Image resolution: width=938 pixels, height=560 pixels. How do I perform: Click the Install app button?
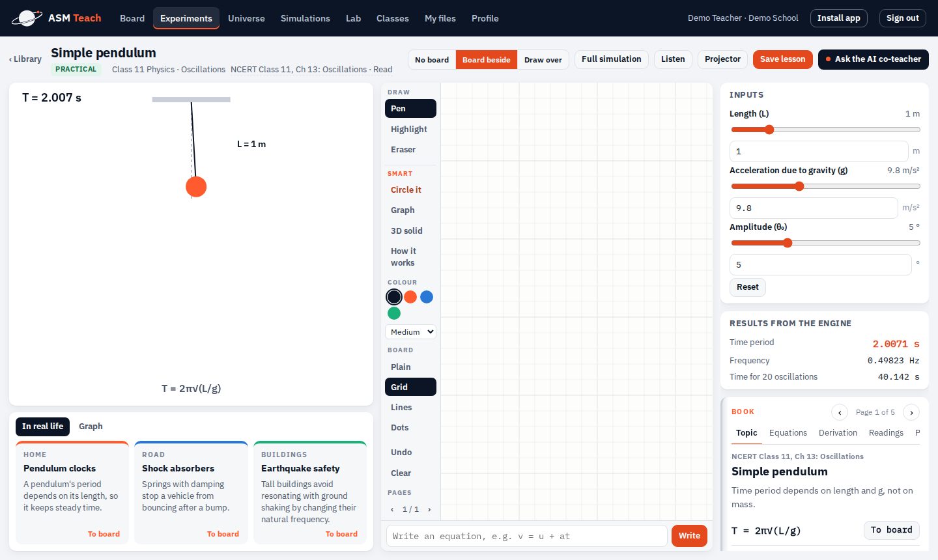pos(839,18)
